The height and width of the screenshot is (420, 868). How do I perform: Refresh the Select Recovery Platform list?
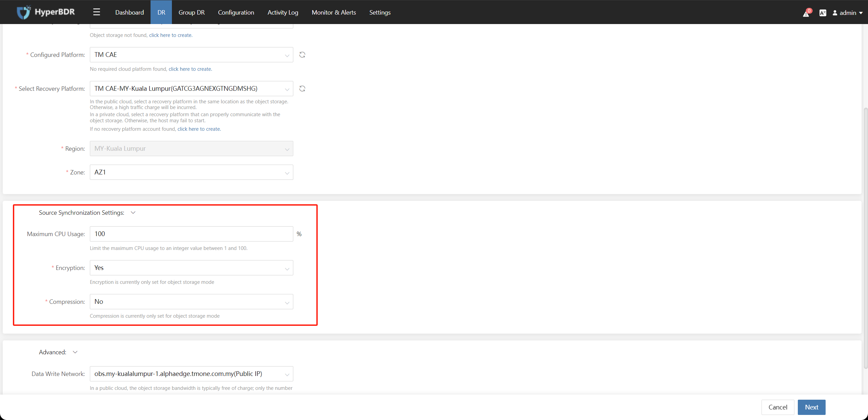tap(302, 89)
